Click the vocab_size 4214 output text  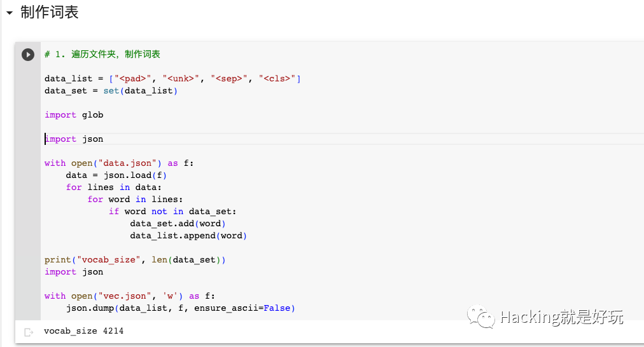pos(84,331)
